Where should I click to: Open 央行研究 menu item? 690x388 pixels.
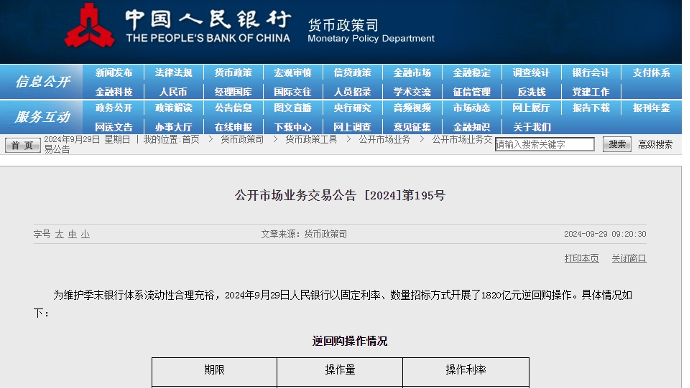(x=352, y=108)
